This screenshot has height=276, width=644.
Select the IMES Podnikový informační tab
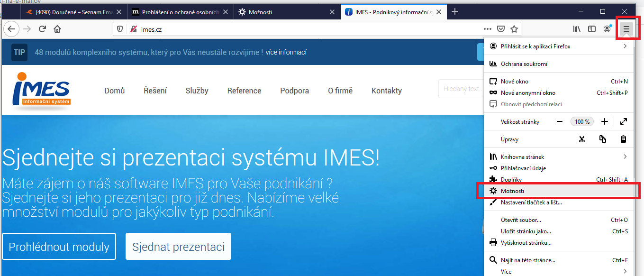394,12
